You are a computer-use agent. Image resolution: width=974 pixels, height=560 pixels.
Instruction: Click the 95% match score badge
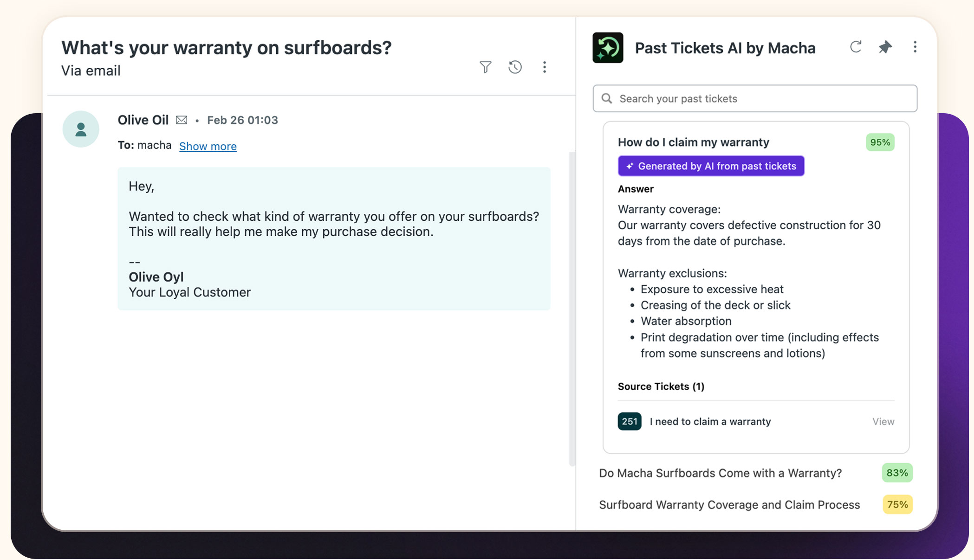(879, 142)
